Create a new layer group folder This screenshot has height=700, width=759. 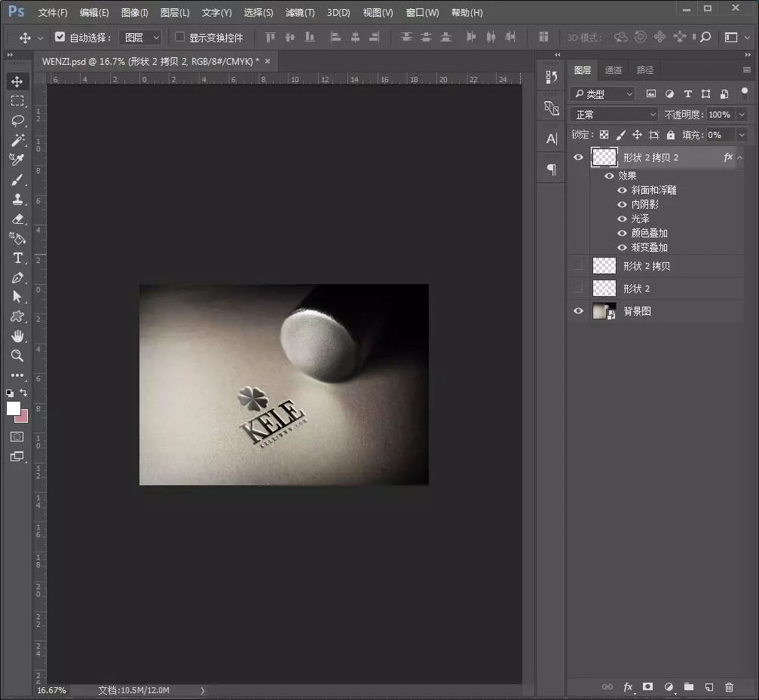(688, 687)
